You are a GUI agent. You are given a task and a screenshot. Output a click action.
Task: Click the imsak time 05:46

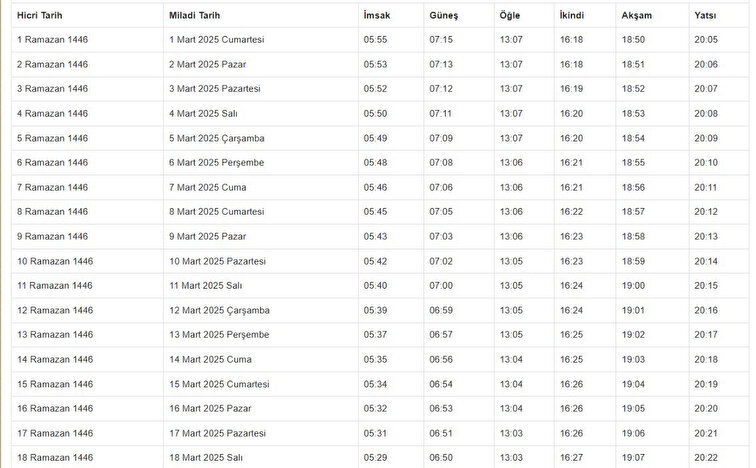pyautogui.click(x=375, y=187)
